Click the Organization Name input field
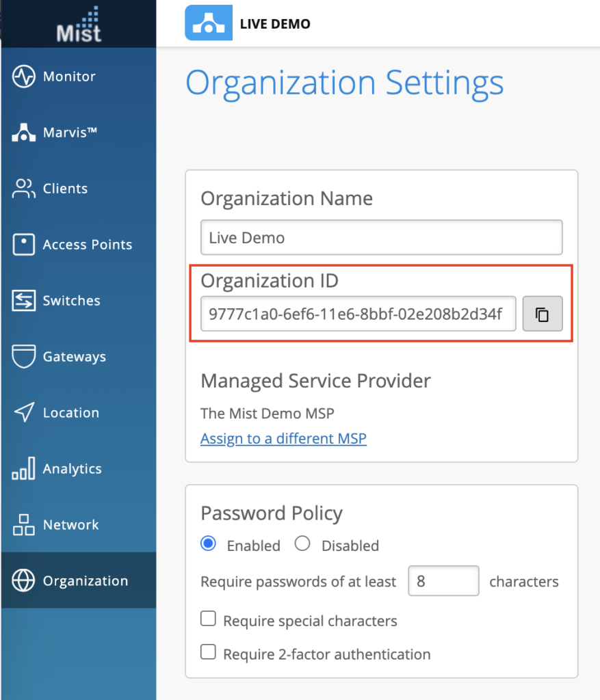 [x=381, y=237]
